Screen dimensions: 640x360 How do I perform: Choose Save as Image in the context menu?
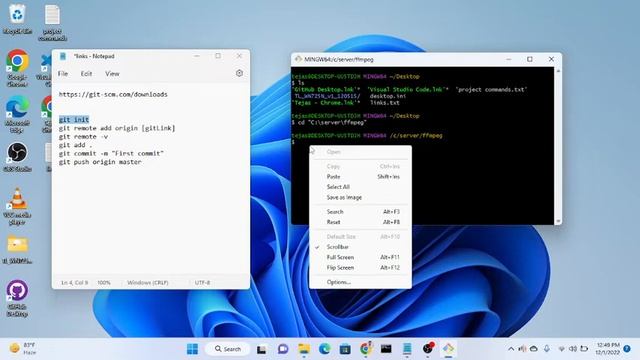coord(360,198)
